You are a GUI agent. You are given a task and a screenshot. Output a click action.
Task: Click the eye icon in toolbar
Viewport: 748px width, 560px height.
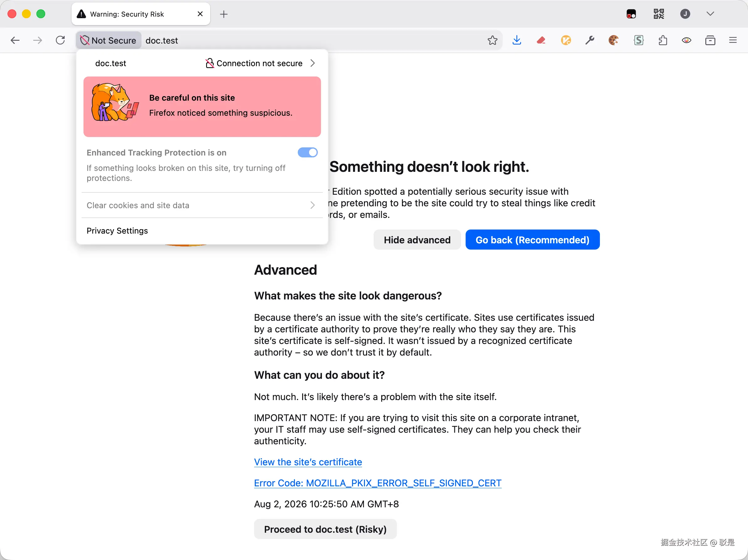(x=687, y=40)
